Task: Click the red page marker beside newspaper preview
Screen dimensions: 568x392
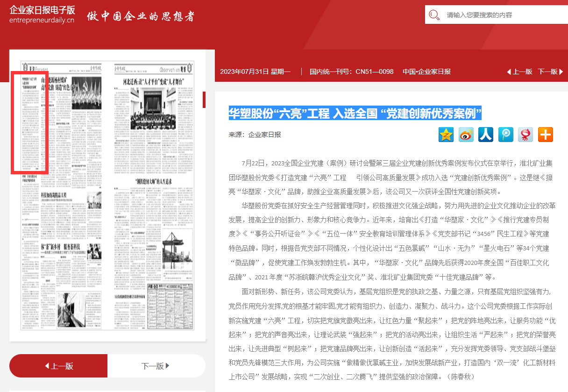Action: [x=204, y=100]
